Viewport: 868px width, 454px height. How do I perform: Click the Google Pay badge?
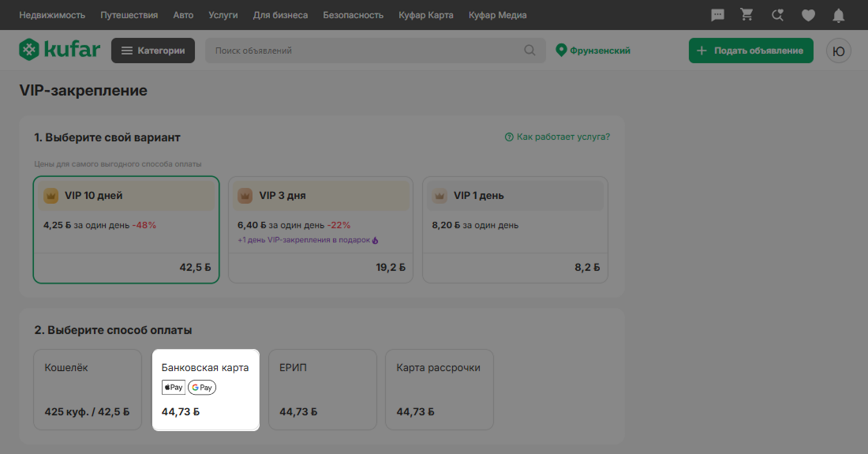(202, 388)
